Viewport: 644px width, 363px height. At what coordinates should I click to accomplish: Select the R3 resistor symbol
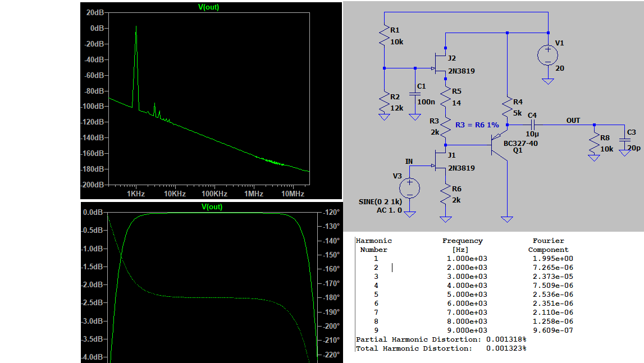pos(446,127)
